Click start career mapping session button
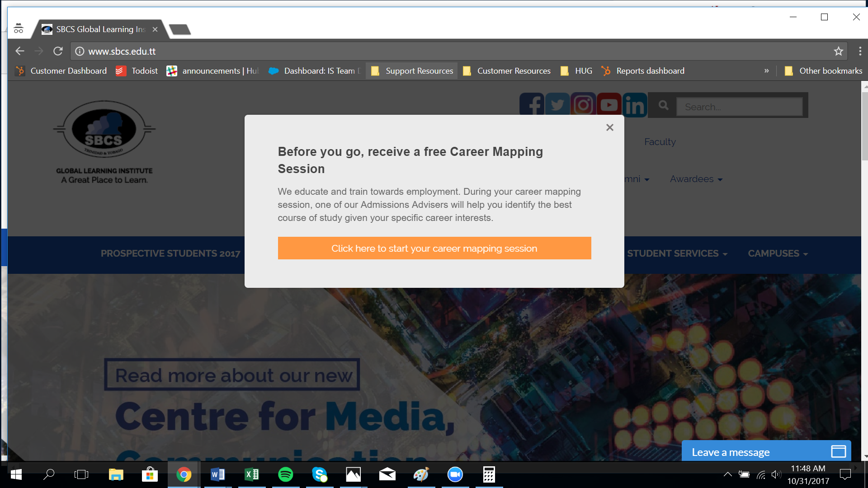The width and height of the screenshot is (868, 488). point(434,249)
